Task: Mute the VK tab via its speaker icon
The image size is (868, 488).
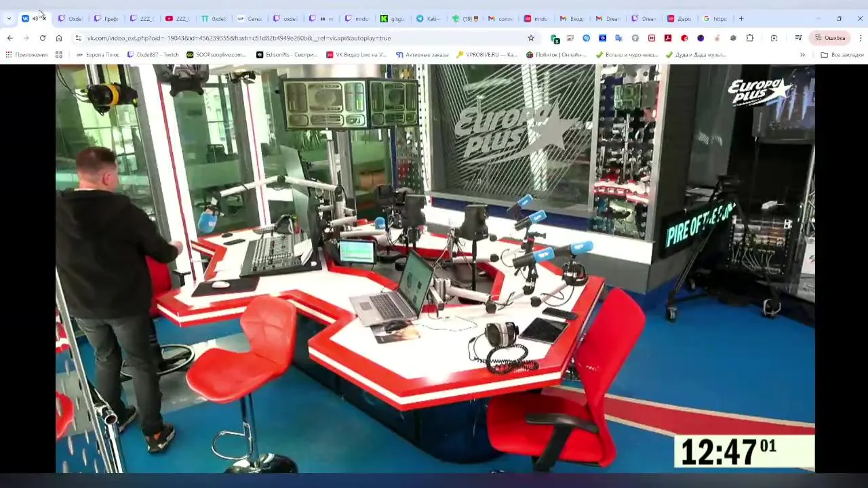Action: point(35,19)
